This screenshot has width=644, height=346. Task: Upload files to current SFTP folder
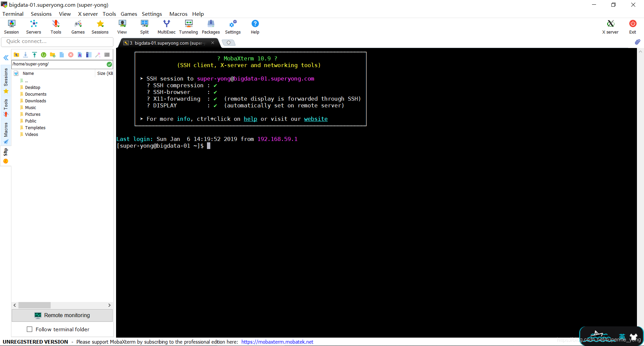[x=35, y=55]
